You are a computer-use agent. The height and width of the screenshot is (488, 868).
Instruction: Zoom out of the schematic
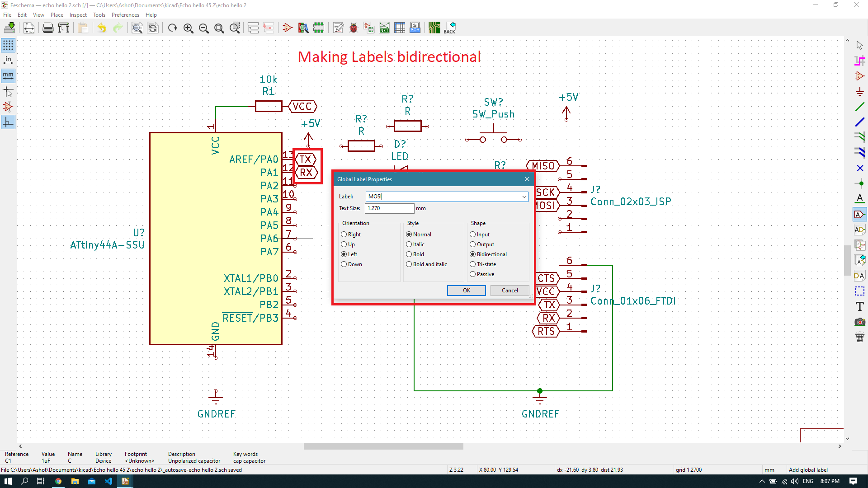204,28
